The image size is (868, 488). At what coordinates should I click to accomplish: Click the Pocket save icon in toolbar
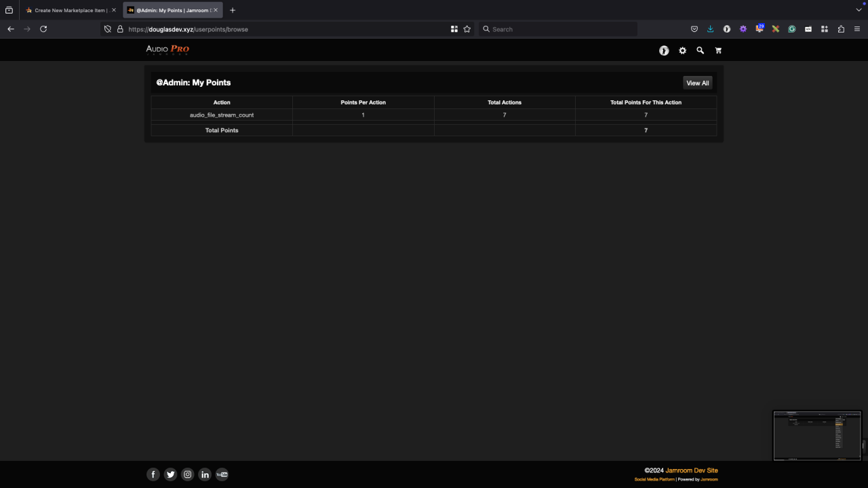pyautogui.click(x=694, y=29)
